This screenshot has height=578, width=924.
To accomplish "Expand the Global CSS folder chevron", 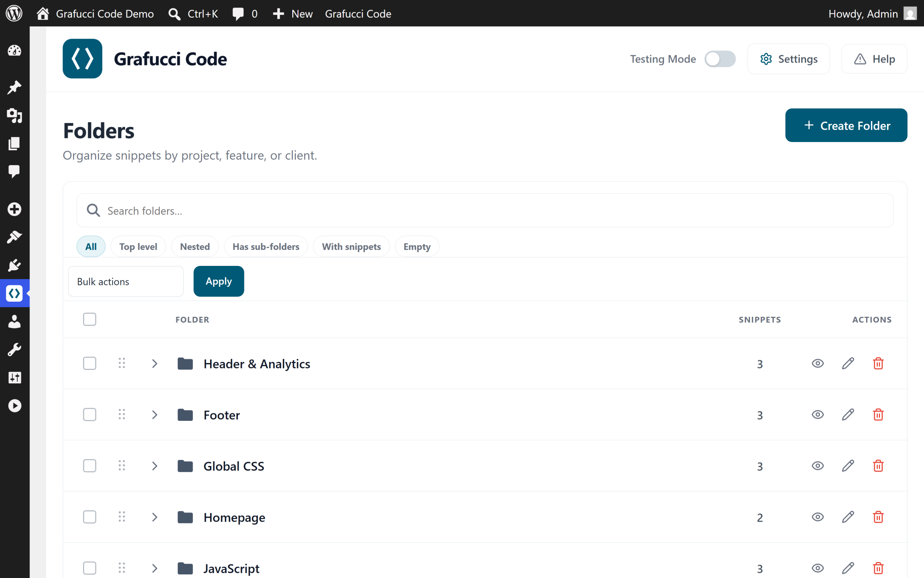I will coord(154,466).
